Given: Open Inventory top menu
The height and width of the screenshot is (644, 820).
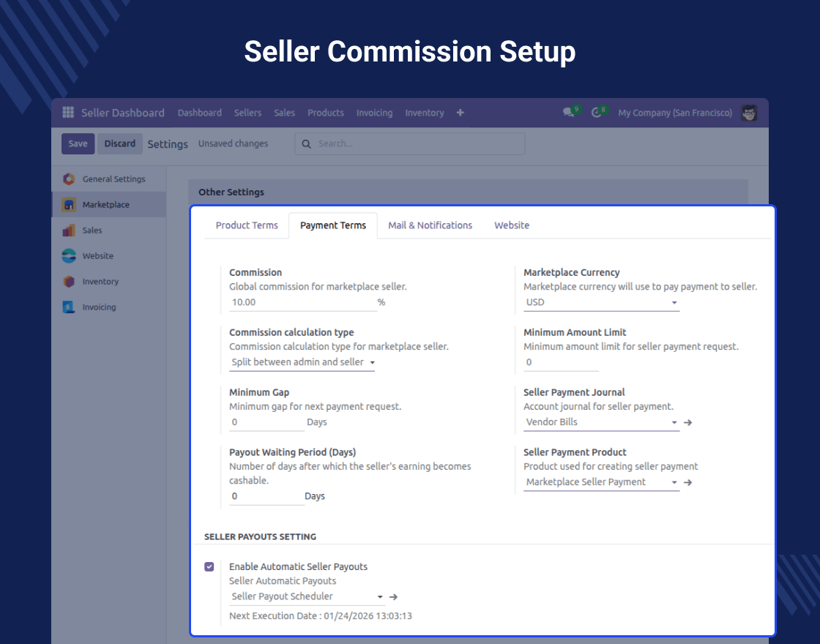Looking at the screenshot, I should (x=425, y=113).
